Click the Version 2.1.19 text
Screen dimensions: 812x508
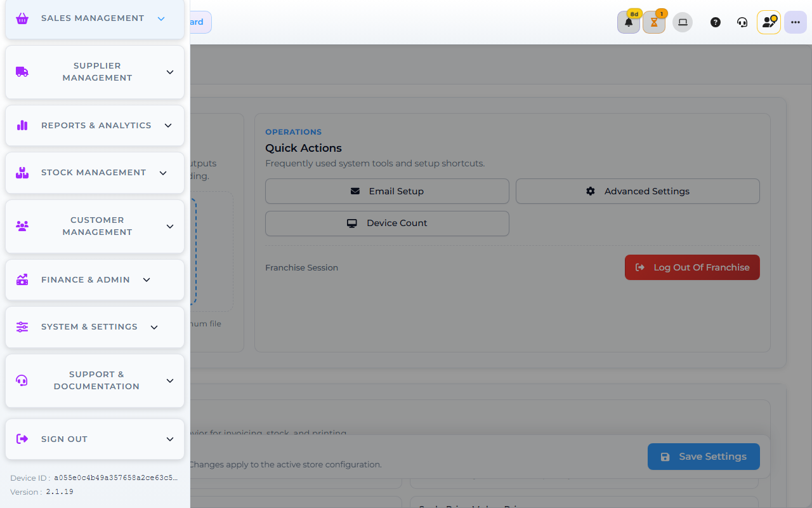(42, 492)
